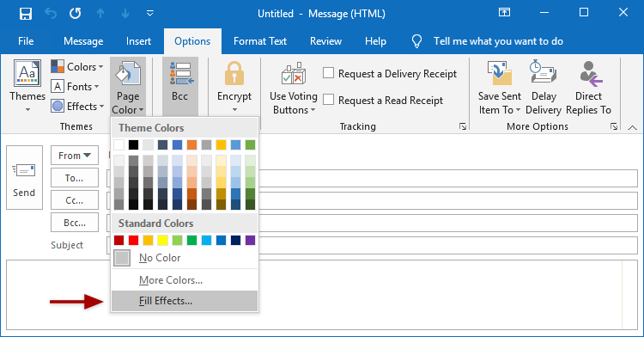Pick the bright red standard color
The height and width of the screenshot is (337, 644).
pyautogui.click(x=133, y=240)
